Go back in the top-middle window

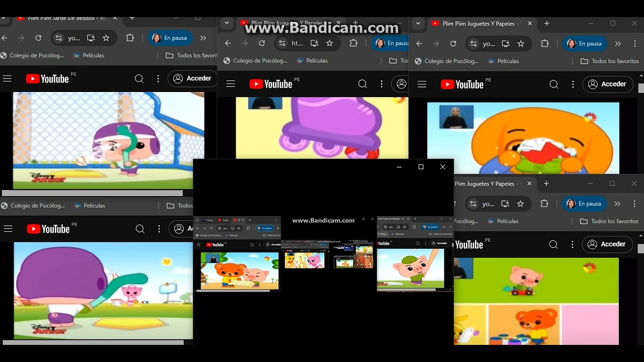(x=228, y=43)
